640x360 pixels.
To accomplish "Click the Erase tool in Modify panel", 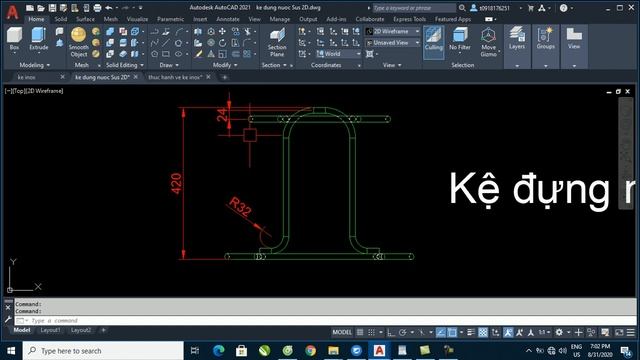I will click(x=198, y=54).
